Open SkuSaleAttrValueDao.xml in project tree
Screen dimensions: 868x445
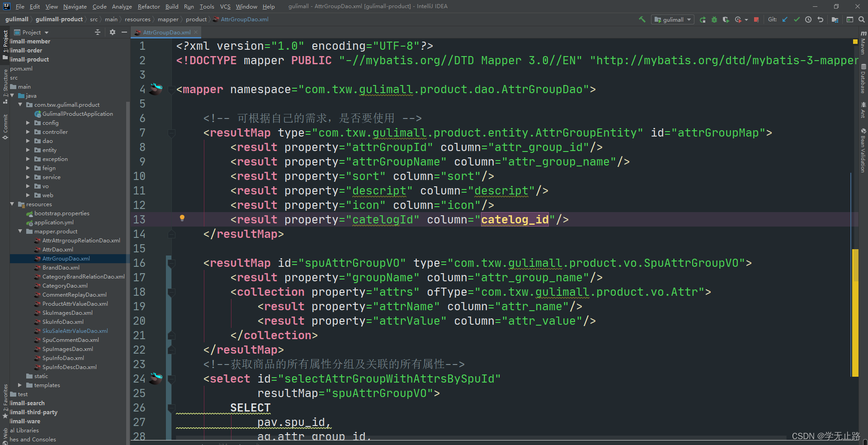click(71, 331)
